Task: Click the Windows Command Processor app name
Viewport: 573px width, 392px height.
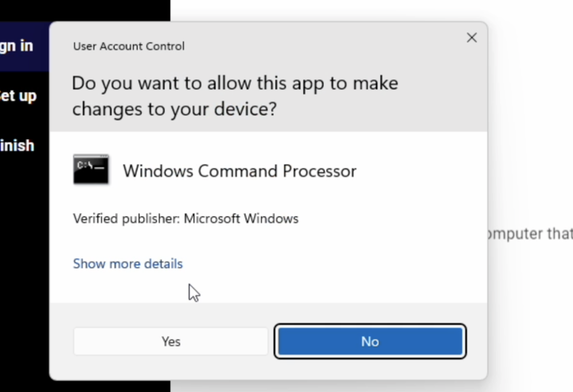Action: point(240,170)
